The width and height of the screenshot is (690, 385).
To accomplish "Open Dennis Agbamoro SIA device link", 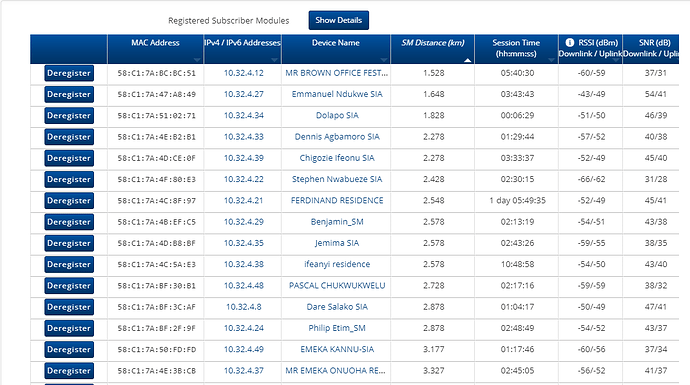I will point(337,137).
